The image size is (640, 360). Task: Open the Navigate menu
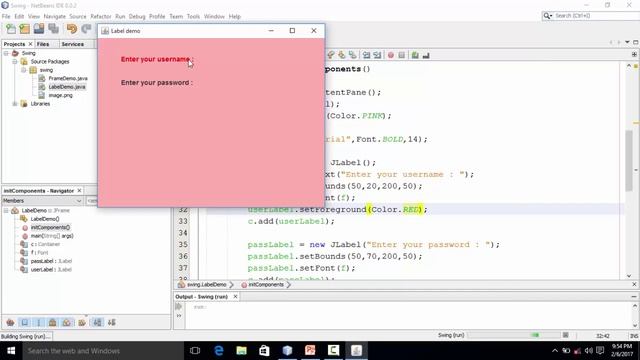(55, 16)
